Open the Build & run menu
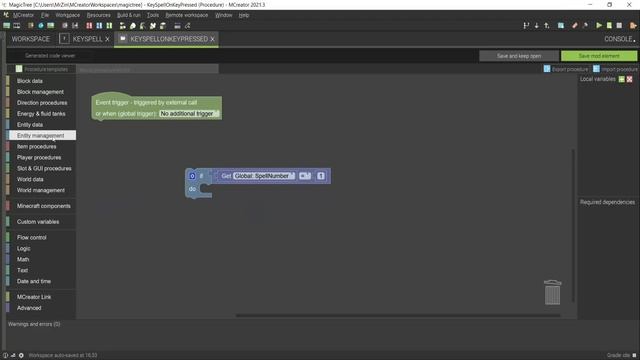Viewport: 640px width, 360px height. point(129,15)
